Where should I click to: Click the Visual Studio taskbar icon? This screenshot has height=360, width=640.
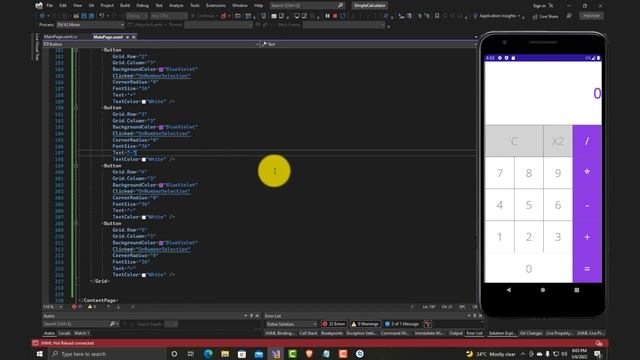click(276, 354)
